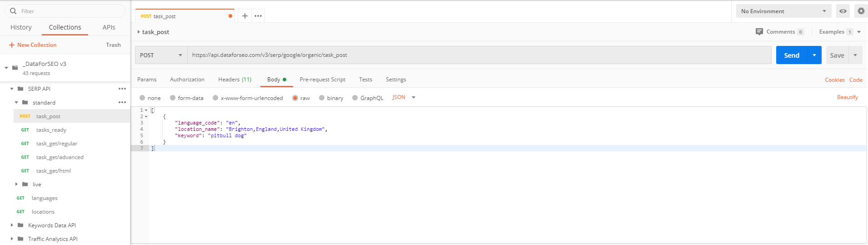Click the live folder icon
The height and width of the screenshot is (245, 868).
25,184
